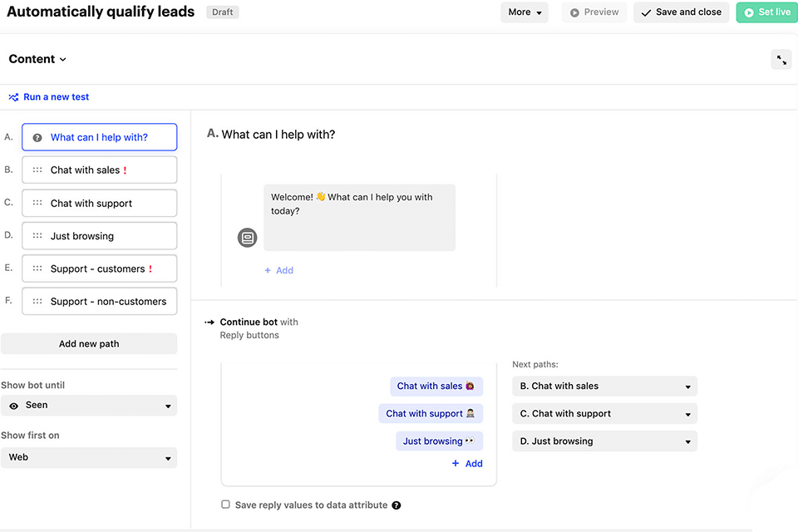The width and height of the screenshot is (798, 532).
Task: Click help icon next to Save reply values
Action: tap(397, 505)
